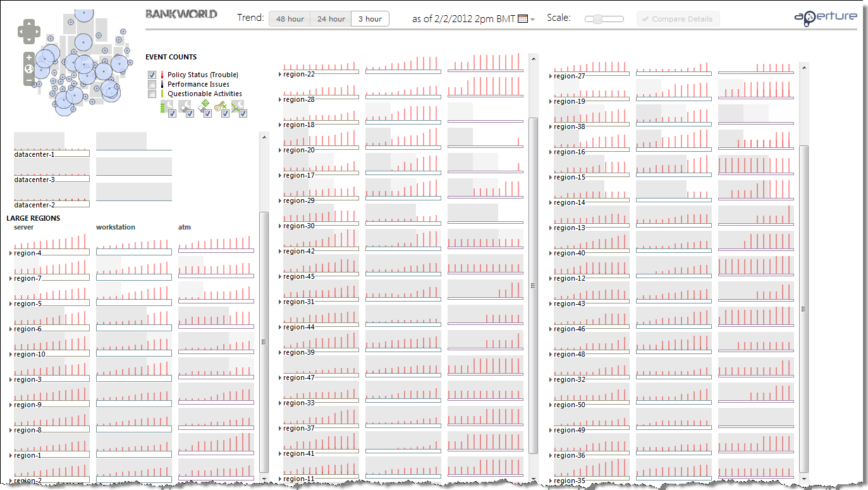This screenshot has width=868, height=490.
Task: Expand region-7 row
Action: click(x=11, y=278)
